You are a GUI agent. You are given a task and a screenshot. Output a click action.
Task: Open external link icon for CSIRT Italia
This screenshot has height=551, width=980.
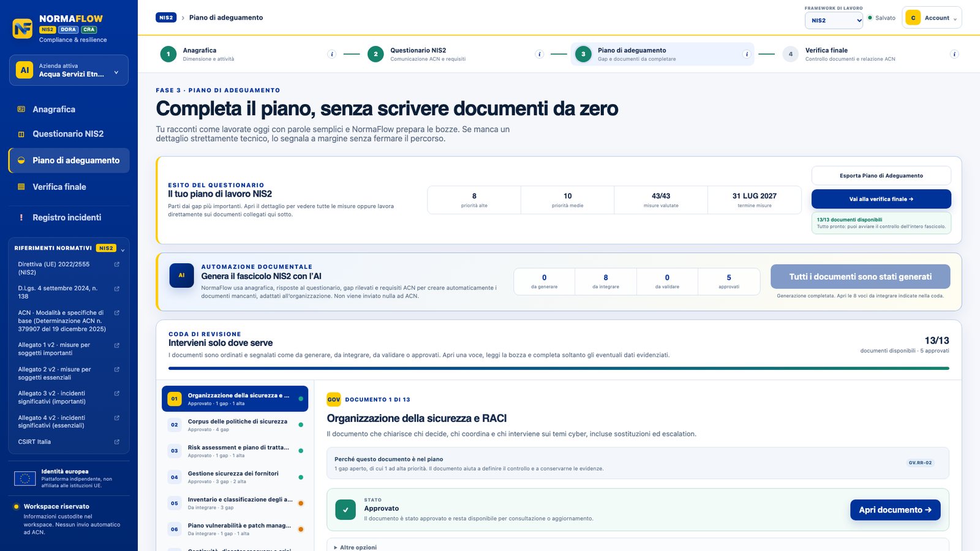(x=117, y=442)
